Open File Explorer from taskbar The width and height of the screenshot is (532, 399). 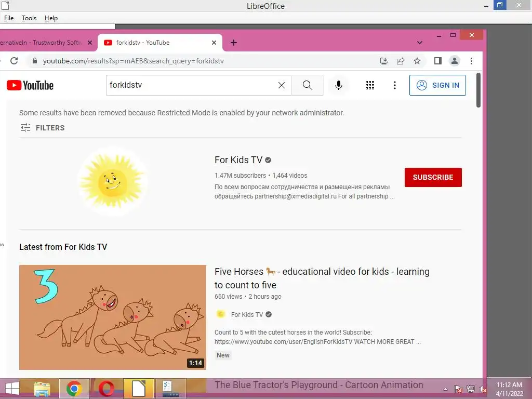coord(42,389)
